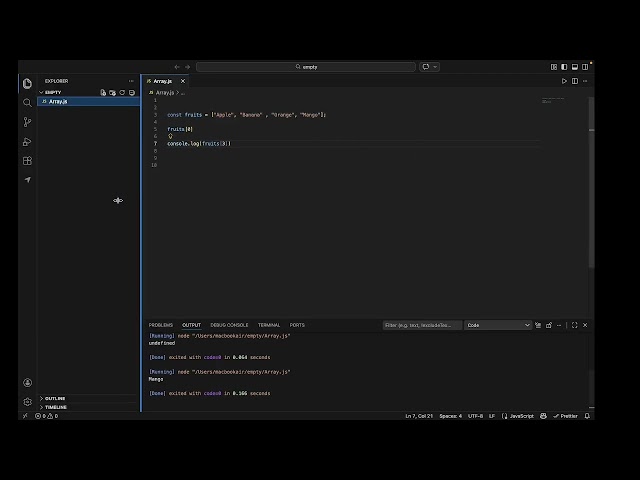Switch to the Problems tab
640x480 pixels.
point(161,325)
